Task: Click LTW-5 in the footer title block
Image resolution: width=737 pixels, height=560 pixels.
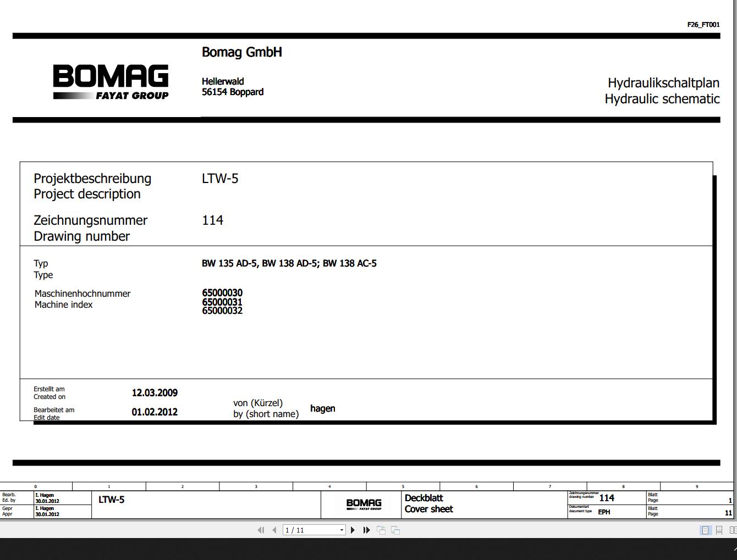Action: coord(112,500)
